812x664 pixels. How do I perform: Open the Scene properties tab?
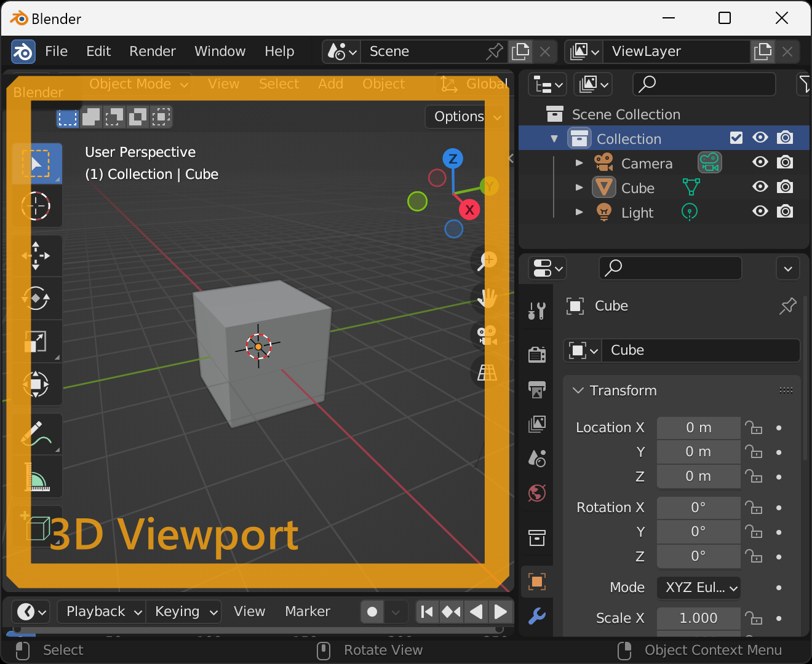(537, 458)
